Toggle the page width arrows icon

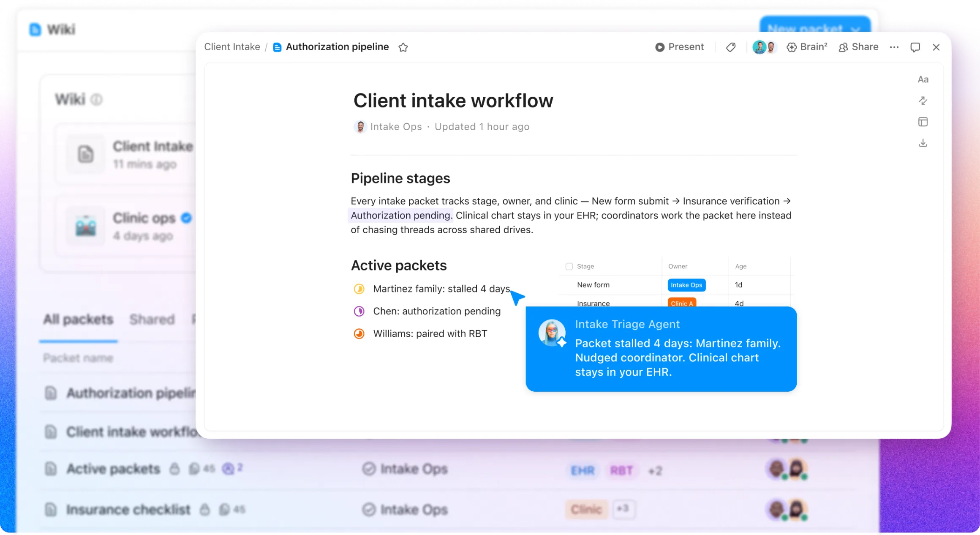point(923,101)
